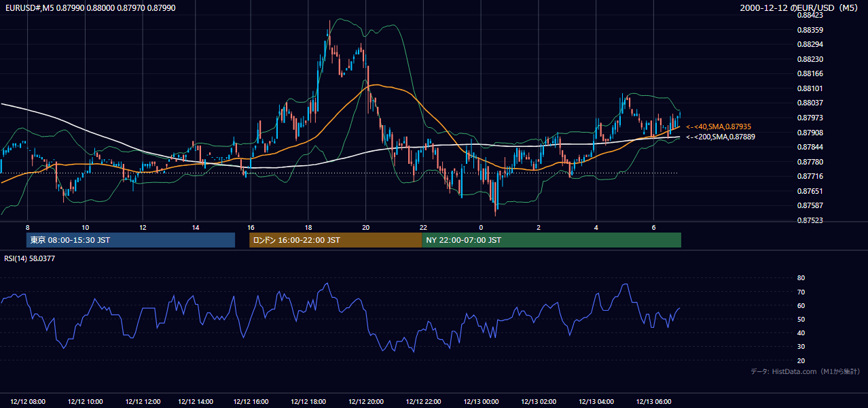Image resolution: width=868 pixels, height=408 pixels.
Task: Click RSI axis level 60
Action: coord(801,305)
